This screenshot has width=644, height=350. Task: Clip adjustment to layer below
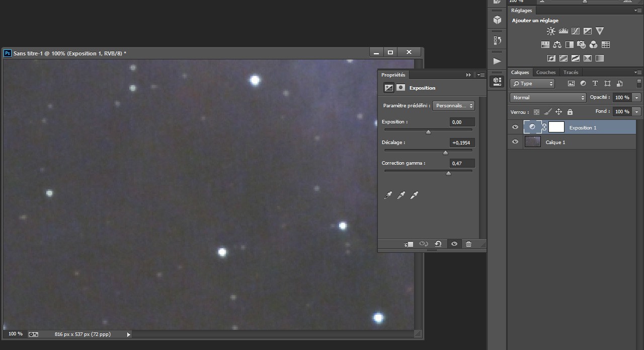[409, 244]
